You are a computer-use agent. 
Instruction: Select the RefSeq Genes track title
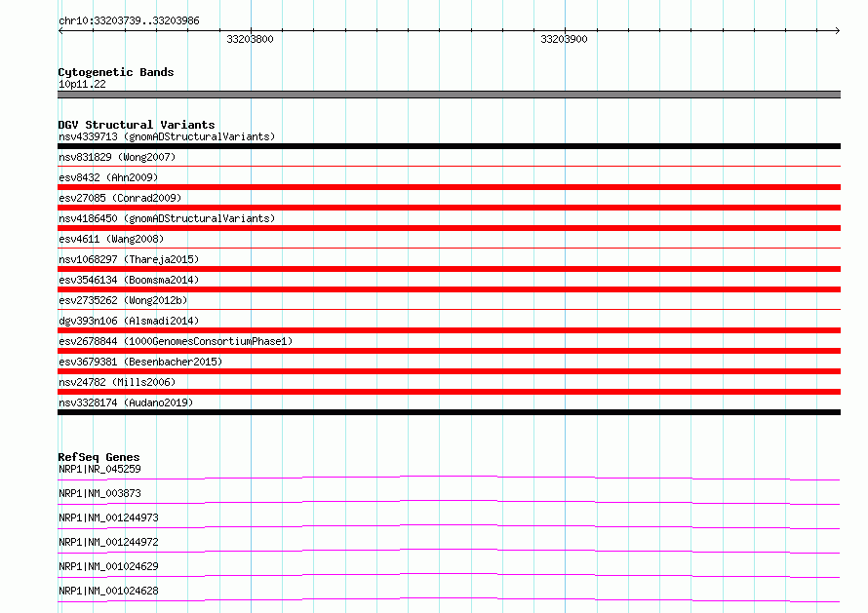tap(99, 457)
